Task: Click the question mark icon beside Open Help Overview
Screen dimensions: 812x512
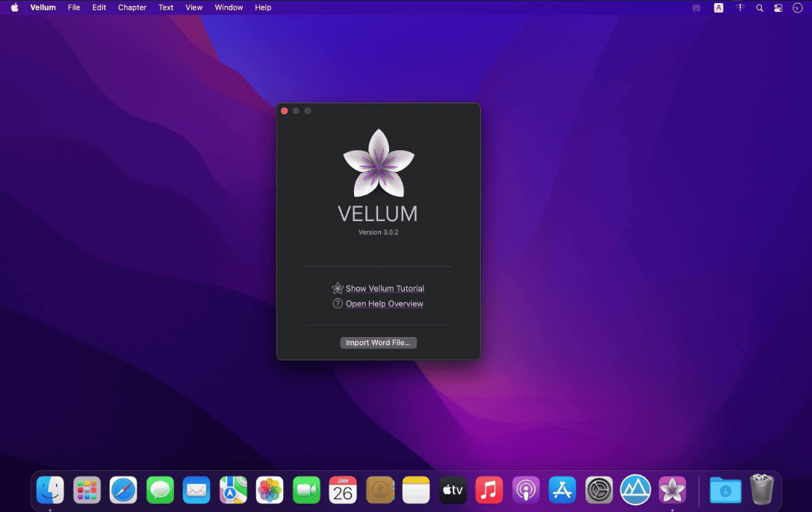Action: [338, 303]
